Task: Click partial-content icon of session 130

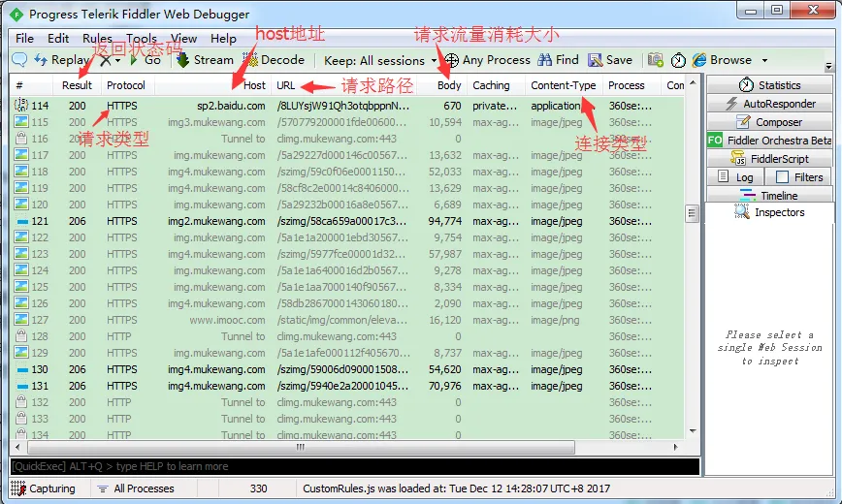Action: [x=22, y=370]
